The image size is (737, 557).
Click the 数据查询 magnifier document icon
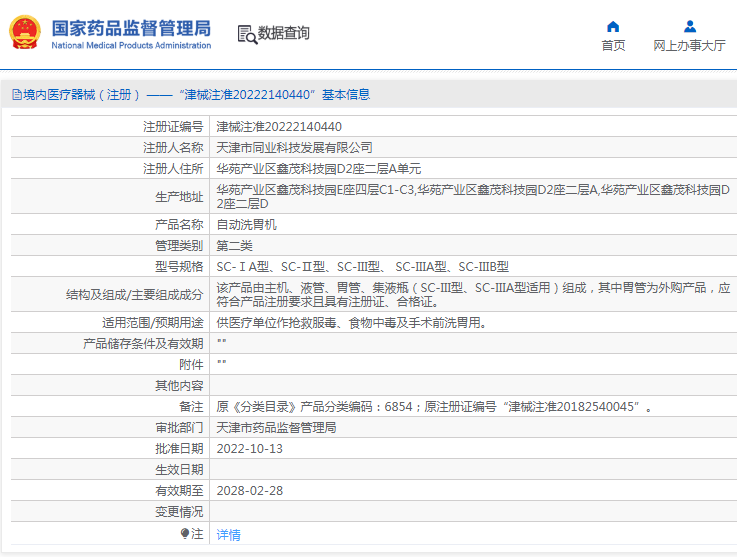pyautogui.click(x=246, y=34)
